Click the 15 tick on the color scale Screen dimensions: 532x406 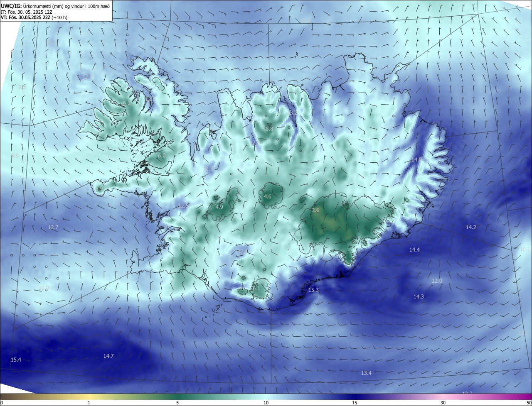(355, 403)
